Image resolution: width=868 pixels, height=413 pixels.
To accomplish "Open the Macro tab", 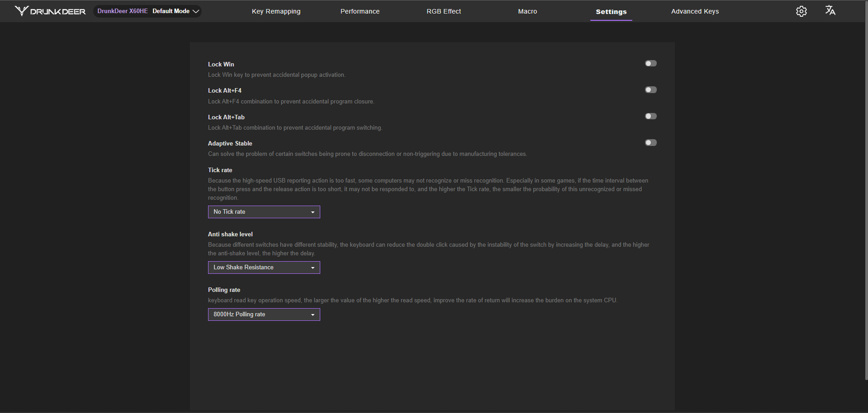I will (527, 11).
